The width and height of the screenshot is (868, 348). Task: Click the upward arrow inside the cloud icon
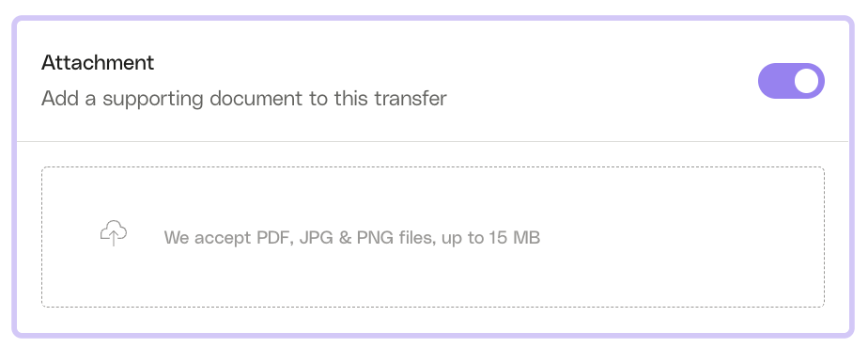(114, 238)
